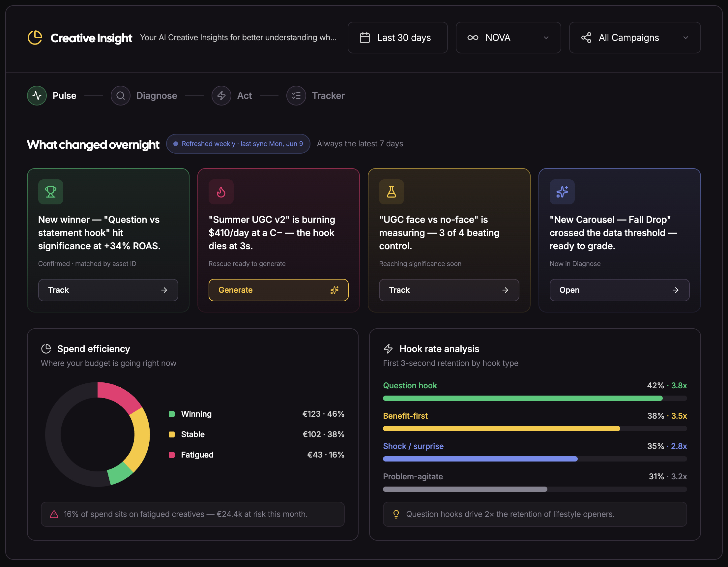Click the Hook rate analysis bolt icon

(x=388, y=349)
